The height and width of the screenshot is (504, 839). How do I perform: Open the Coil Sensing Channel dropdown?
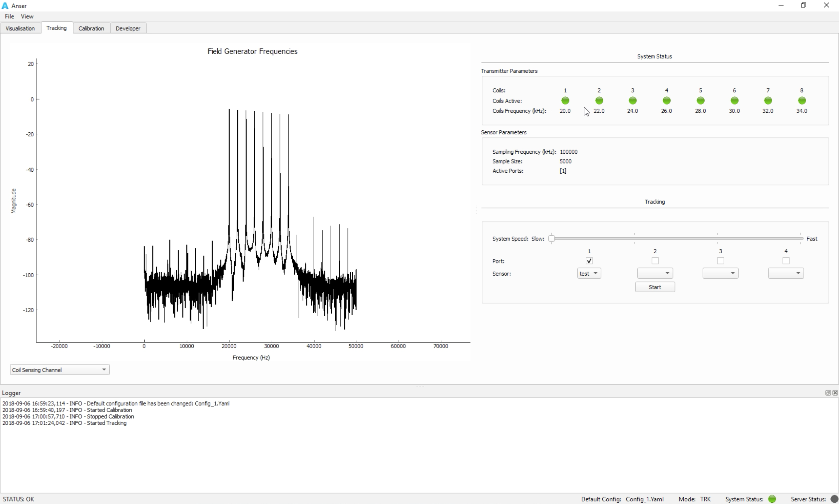(x=60, y=370)
